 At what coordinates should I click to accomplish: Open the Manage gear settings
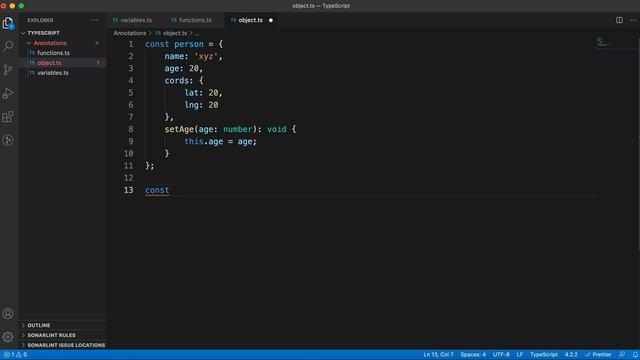tap(8, 337)
